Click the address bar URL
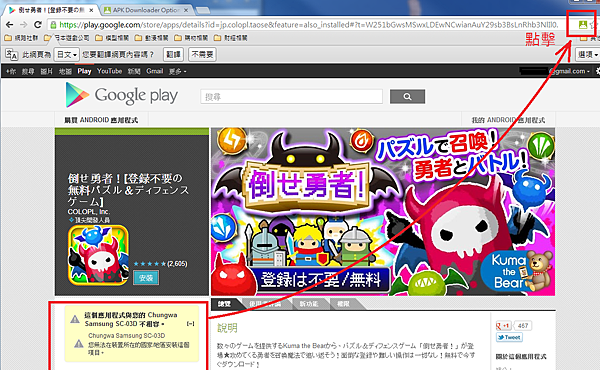The width and height of the screenshot is (600, 370). pos(308,25)
